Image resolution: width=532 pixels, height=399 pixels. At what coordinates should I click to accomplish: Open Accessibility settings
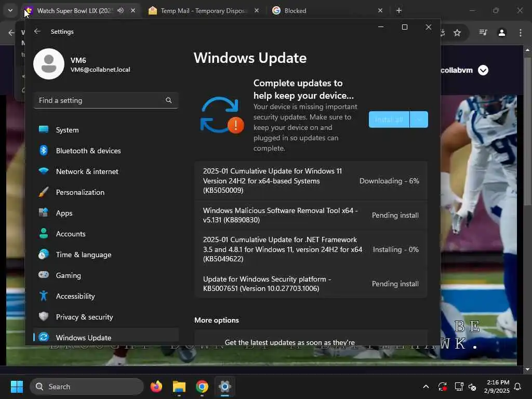[x=106, y=296]
